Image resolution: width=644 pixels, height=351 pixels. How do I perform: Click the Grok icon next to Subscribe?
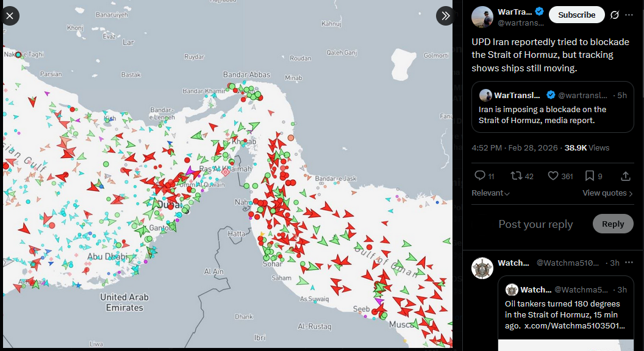tap(615, 15)
